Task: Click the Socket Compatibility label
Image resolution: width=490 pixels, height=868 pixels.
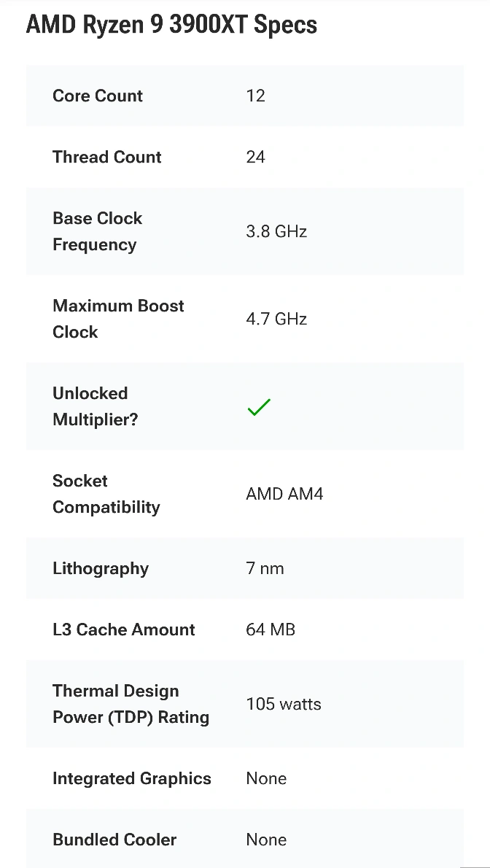Action: [106, 494]
